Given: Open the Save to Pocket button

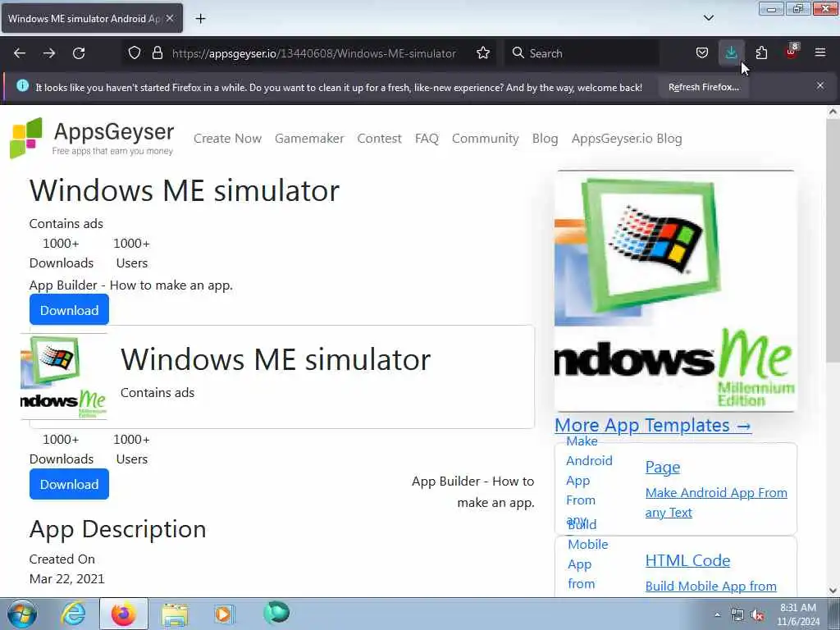Looking at the screenshot, I should coord(702,53).
